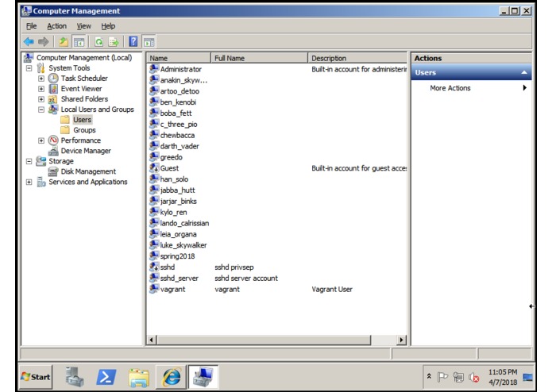The width and height of the screenshot is (552, 392).
Task: Toggle Show/Hide Action Pane toolbar icon
Action: (149, 42)
